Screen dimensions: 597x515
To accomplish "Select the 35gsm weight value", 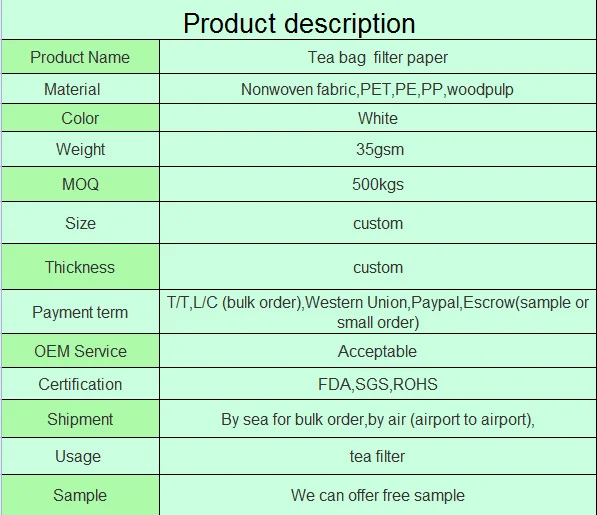I will 380,149.
